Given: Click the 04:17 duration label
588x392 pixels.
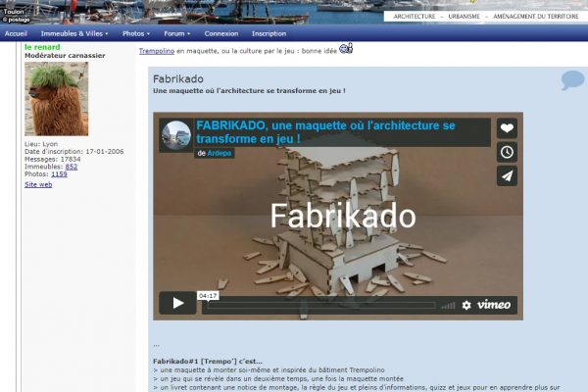Looking at the screenshot, I should click(x=208, y=296).
